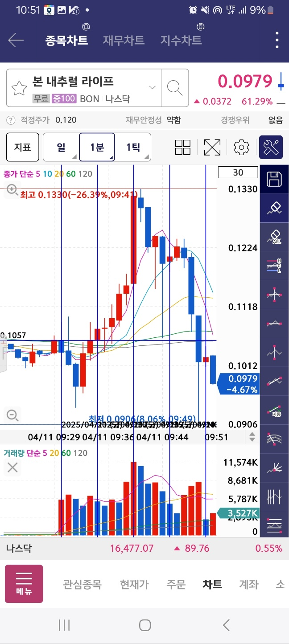Open the 메뉴 hamburger button
Image resolution: width=289 pixels, height=644 pixels.
[24, 584]
